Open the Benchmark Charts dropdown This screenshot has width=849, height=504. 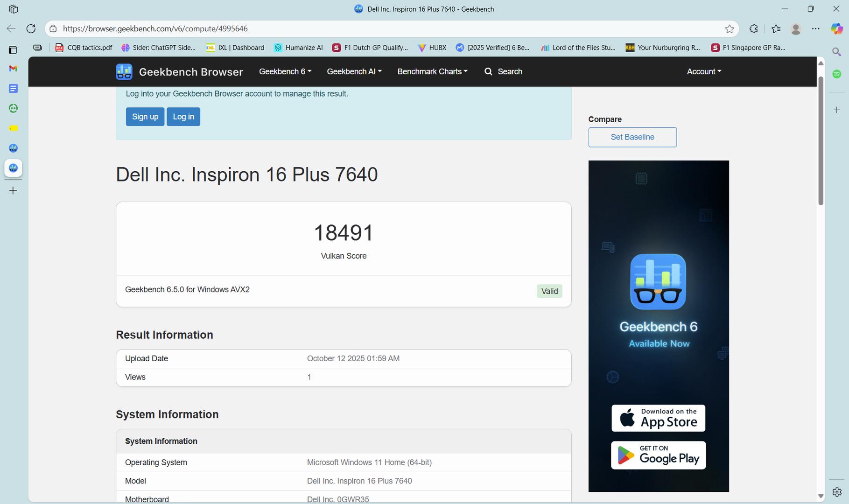tap(432, 71)
